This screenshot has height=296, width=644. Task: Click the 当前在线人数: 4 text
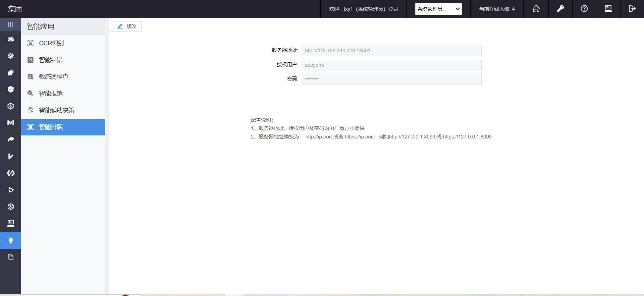[x=497, y=9]
